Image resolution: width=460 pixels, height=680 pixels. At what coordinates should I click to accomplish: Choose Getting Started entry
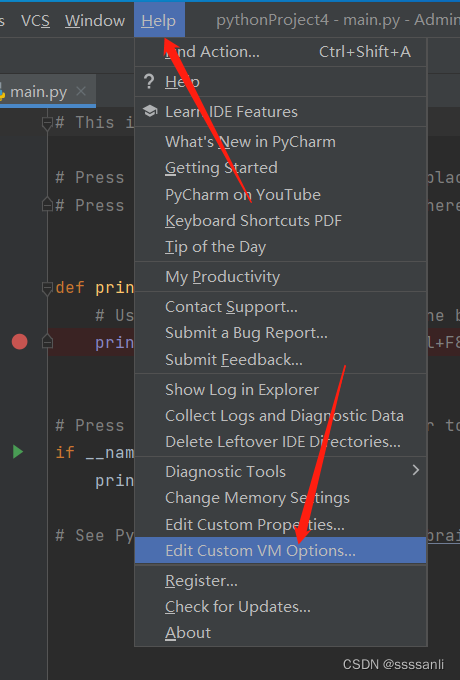[281, 168]
